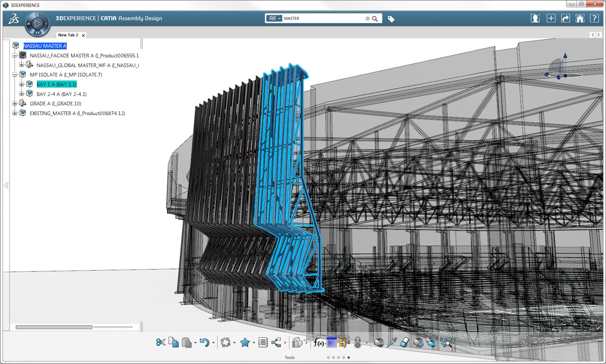Click the Add (plus) icon in top bar

pyautogui.click(x=551, y=19)
